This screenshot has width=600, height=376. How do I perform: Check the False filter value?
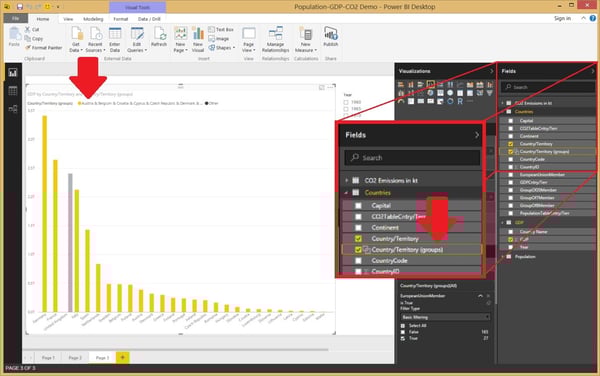coord(403,332)
